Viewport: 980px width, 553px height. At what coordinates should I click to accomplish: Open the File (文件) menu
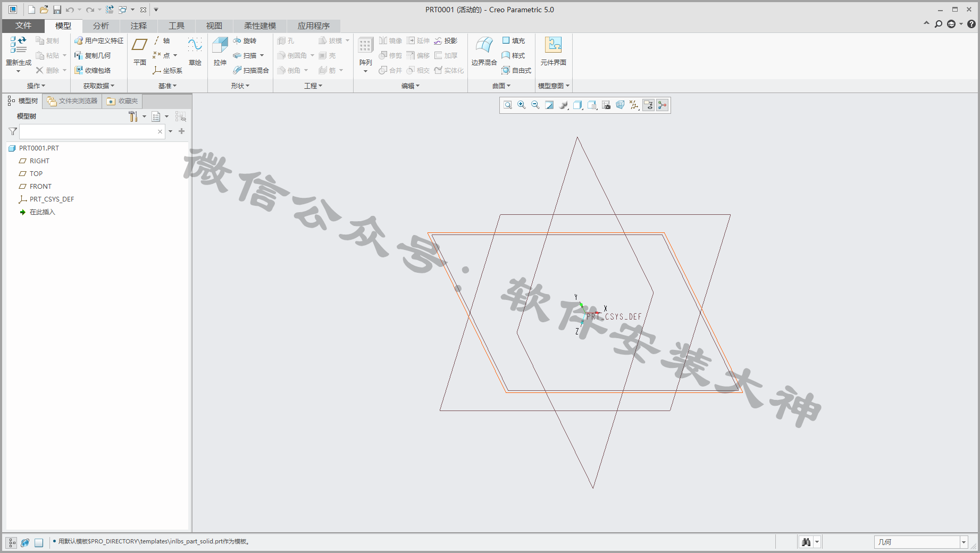[23, 26]
